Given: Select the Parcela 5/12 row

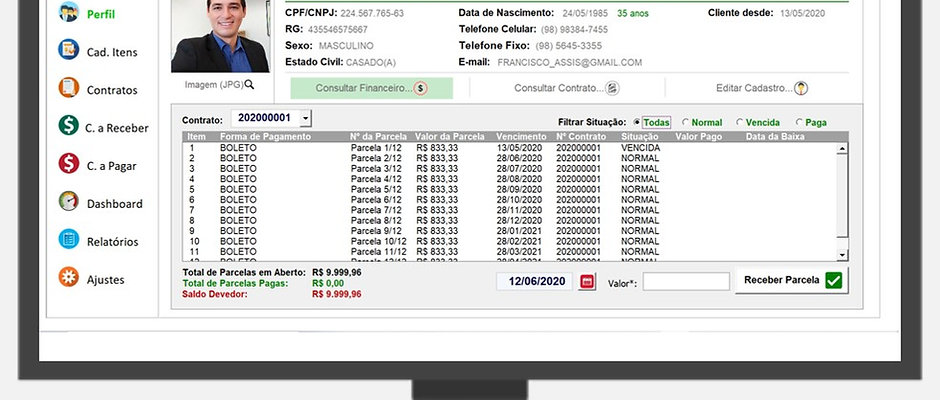Looking at the screenshot, I should [510, 189].
